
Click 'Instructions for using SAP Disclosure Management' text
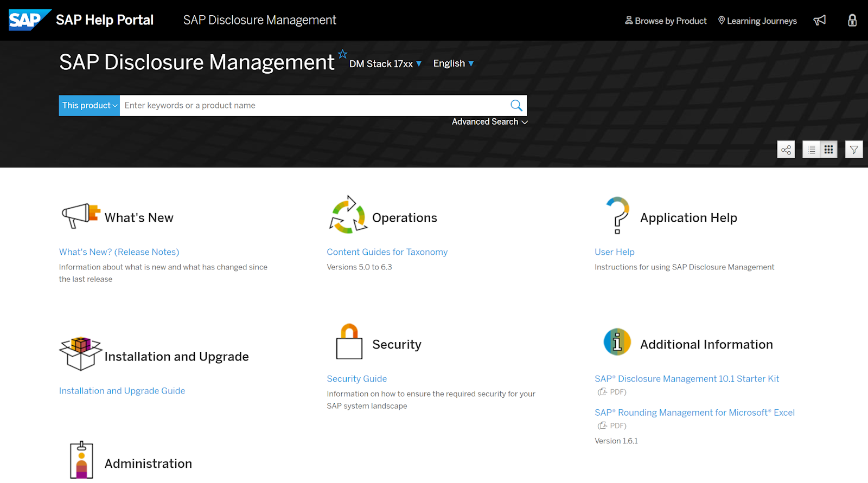coord(685,267)
